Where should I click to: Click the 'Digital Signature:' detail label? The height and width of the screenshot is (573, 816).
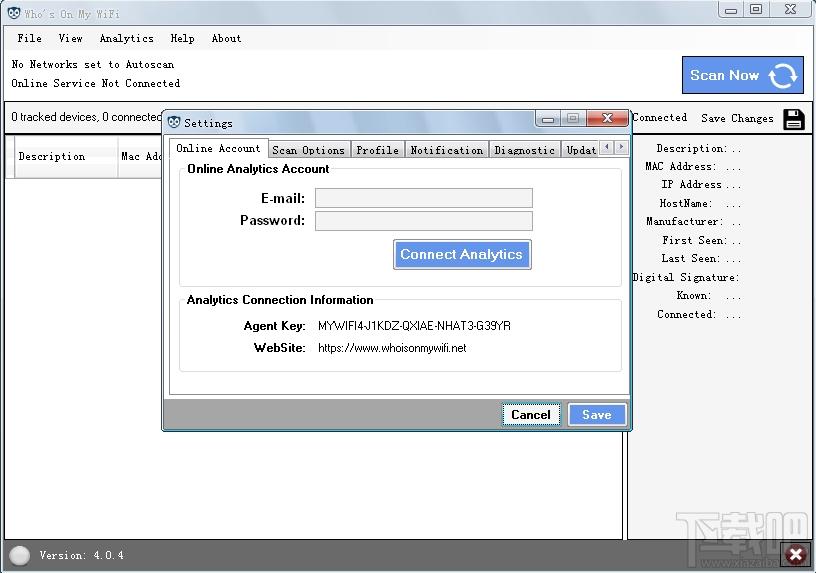686,277
